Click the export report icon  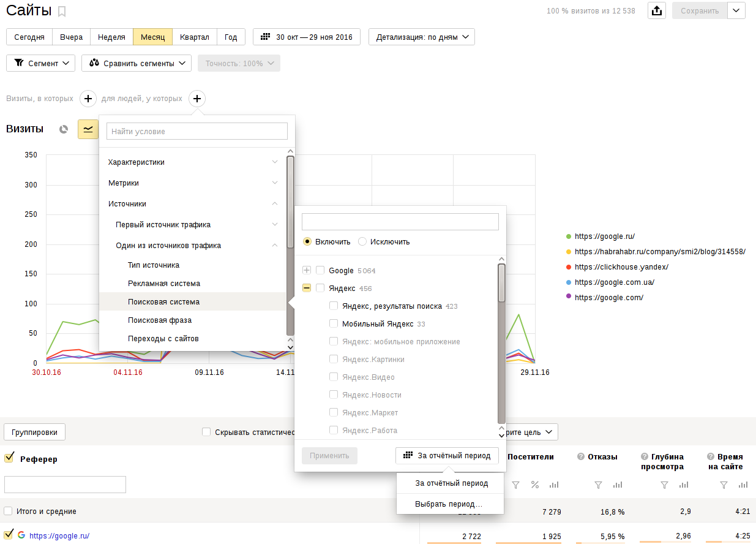point(656,11)
